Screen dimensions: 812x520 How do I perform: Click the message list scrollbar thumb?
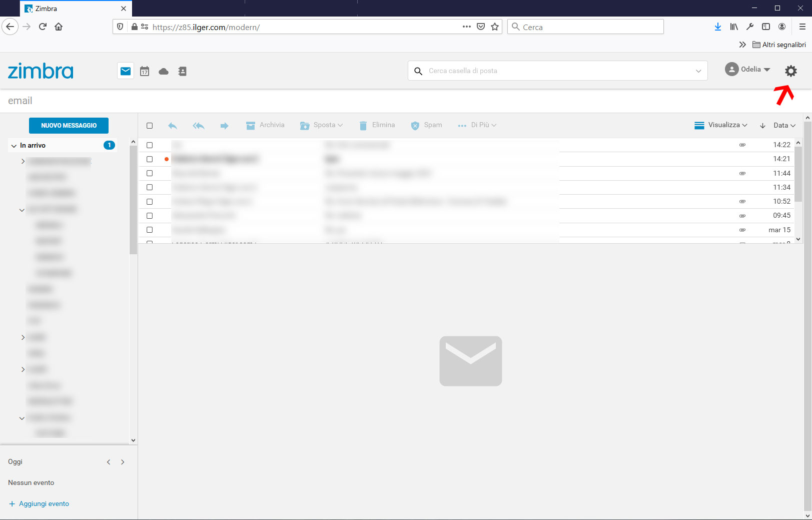pyautogui.click(x=798, y=174)
